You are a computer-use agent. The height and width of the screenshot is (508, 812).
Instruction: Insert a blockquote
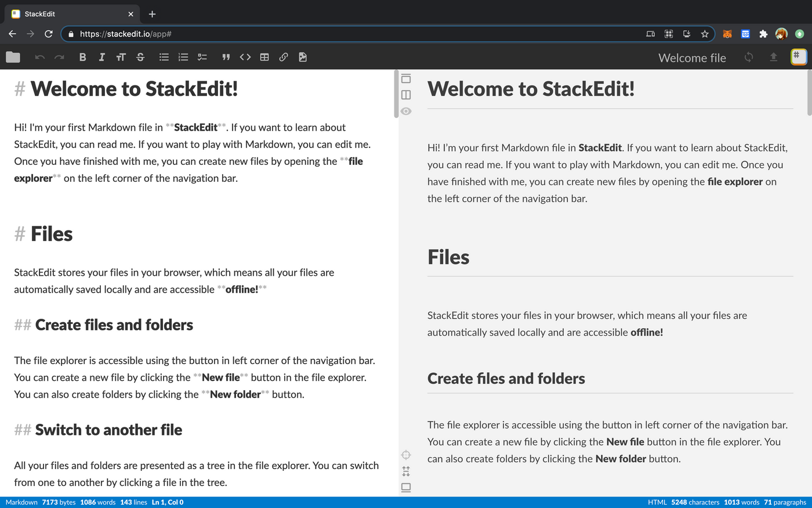click(x=226, y=57)
